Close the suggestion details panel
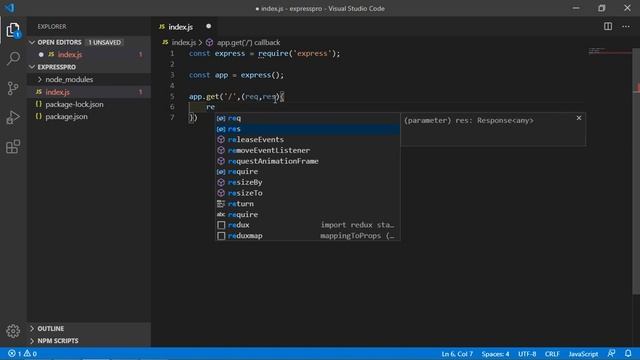This screenshot has width=640, height=360. 579,118
